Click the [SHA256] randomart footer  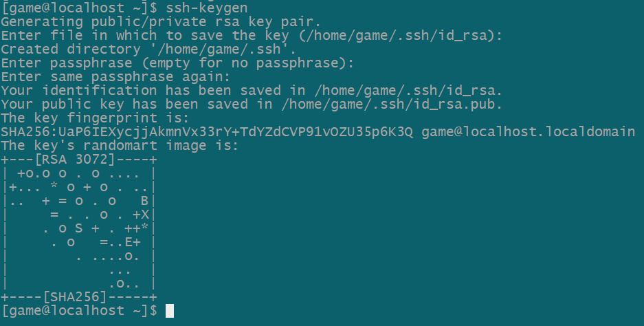[78, 297]
